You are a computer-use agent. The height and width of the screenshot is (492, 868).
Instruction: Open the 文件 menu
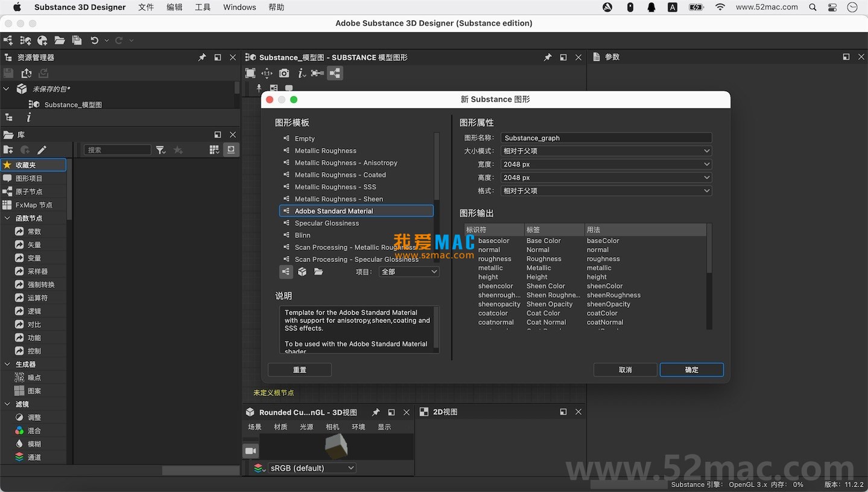pyautogui.click(x=146, y=7)
